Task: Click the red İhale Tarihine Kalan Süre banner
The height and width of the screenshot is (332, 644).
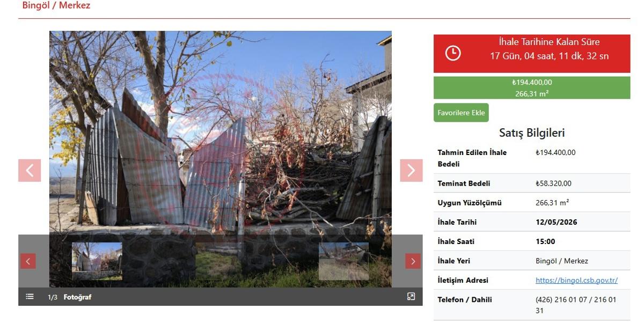Action: click(x=532, y=54)
